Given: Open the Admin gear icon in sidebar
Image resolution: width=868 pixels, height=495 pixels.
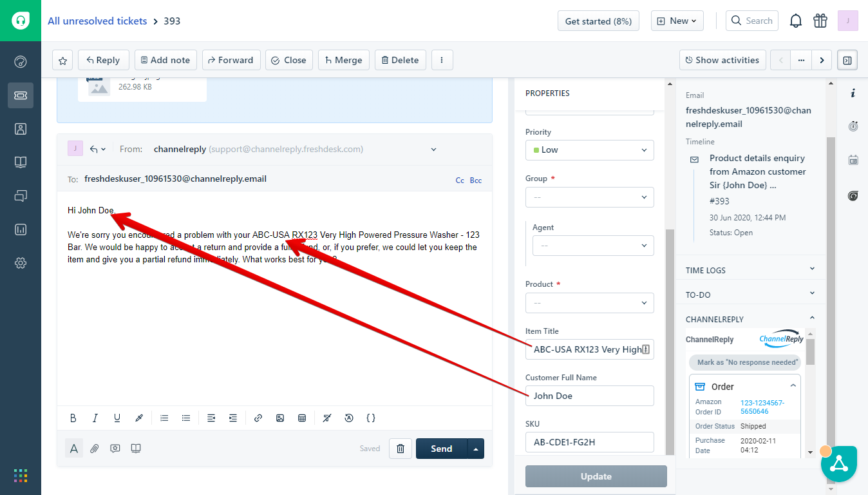Looking at the screenshot, I should click(21, 263).
